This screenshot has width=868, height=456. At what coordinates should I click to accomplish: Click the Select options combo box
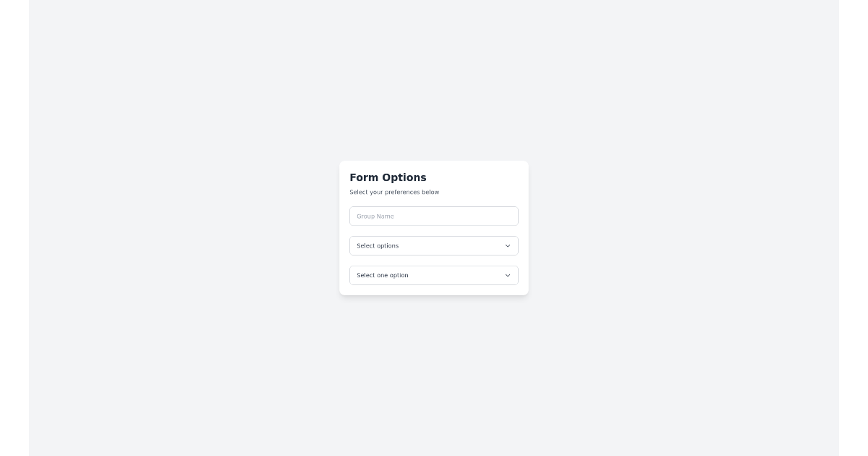(x=433, y=245)
